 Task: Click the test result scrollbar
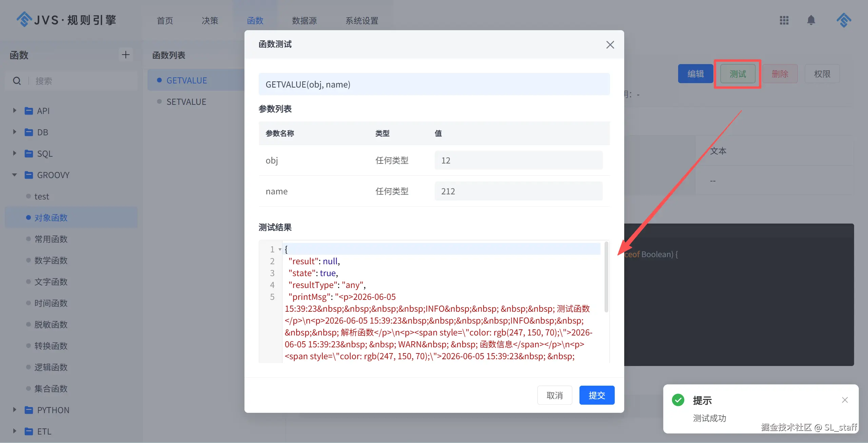[606, 277]
